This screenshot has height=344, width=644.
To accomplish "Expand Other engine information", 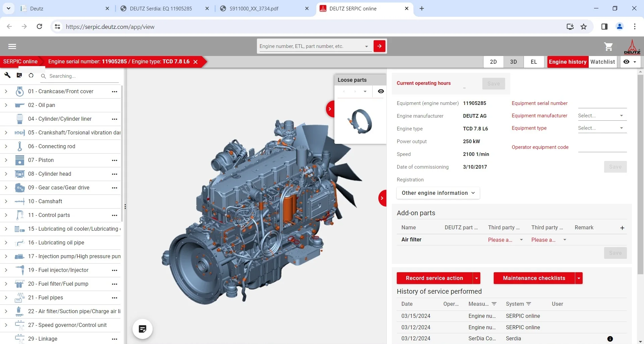I will 438,193.
